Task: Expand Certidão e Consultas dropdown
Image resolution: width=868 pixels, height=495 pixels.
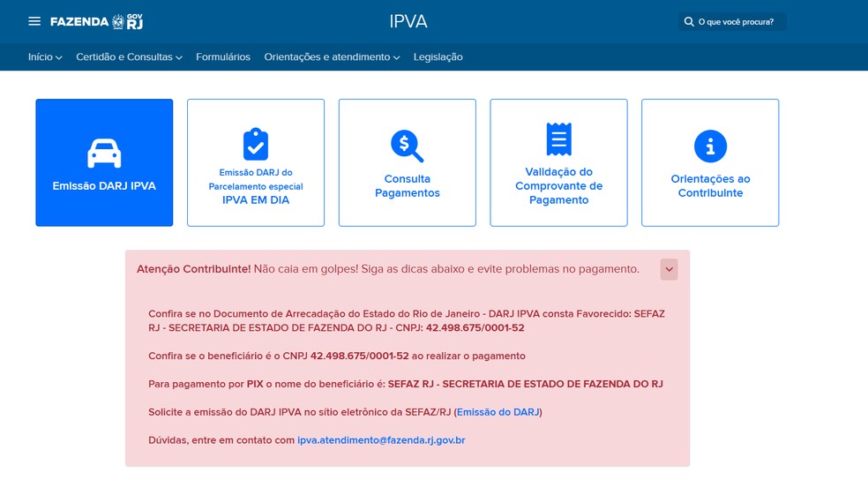Action: [129, 57]
